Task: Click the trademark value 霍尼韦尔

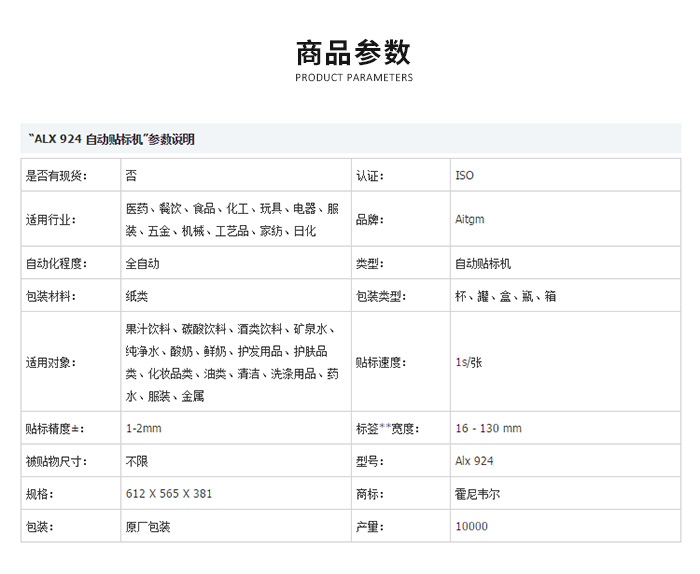Action: click(x=477, y=494)
